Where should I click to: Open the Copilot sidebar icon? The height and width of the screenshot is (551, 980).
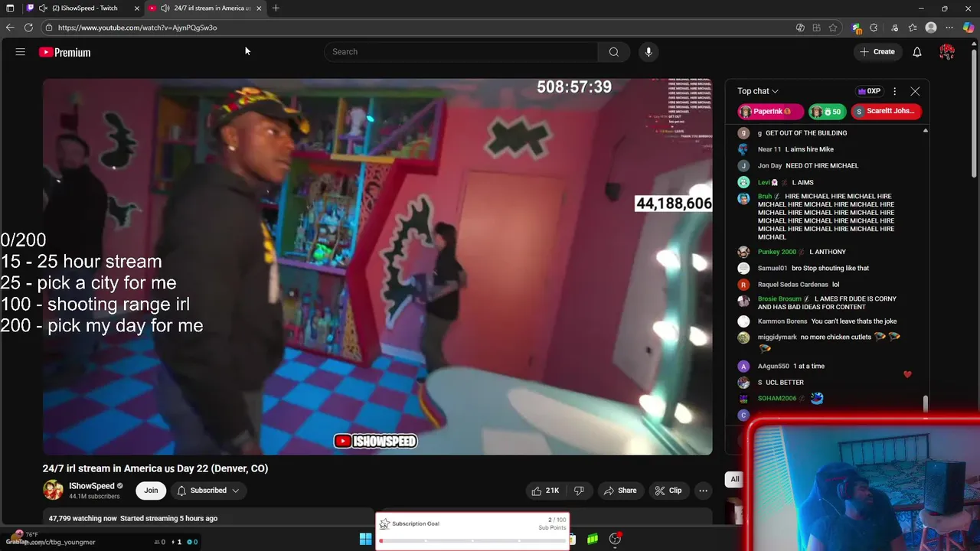click(969, 28)
